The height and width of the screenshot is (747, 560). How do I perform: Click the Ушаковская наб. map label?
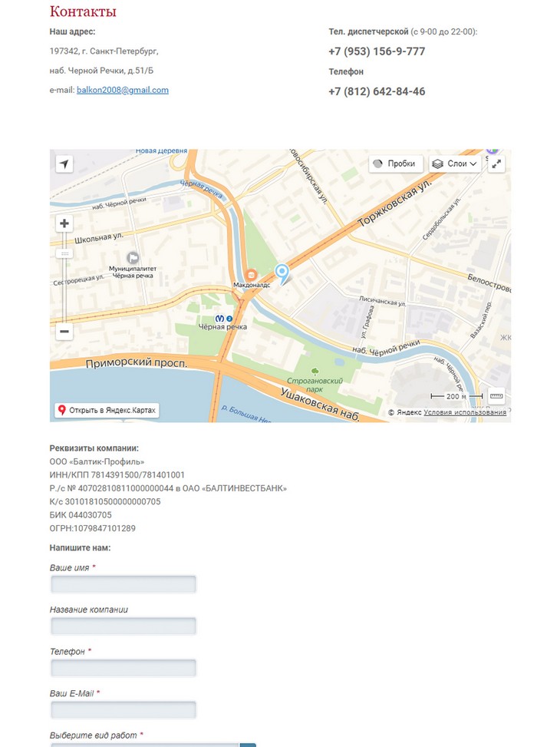coord(320,405)
